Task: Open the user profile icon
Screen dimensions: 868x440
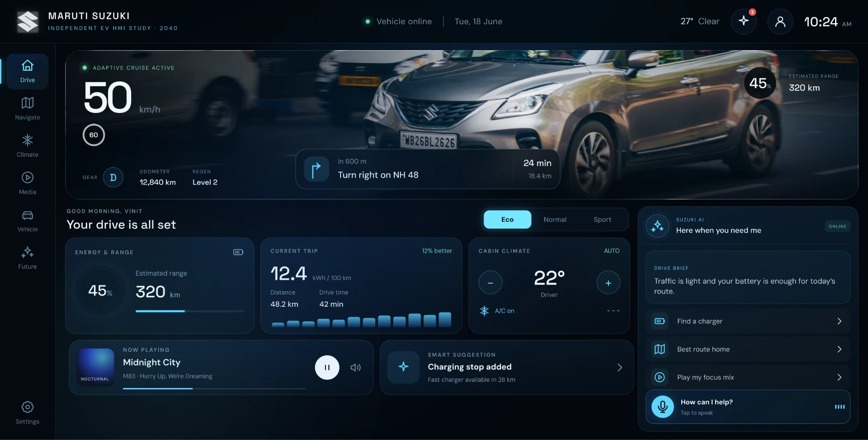Action: point(780,21)
